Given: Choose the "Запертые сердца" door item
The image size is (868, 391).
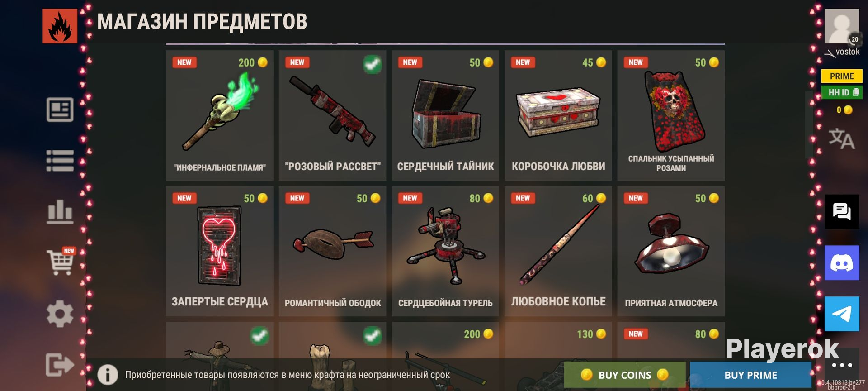Looking at the screenshot, I should click(x=220, y=251).
